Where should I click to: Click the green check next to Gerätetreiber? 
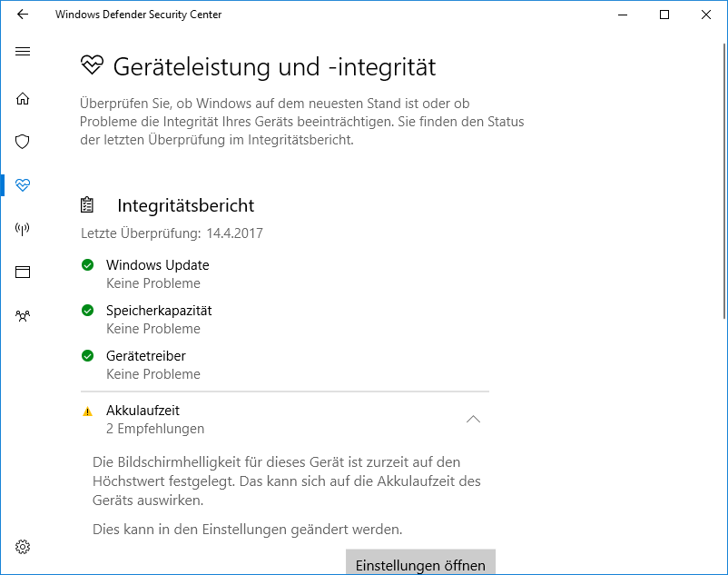click(87, 356)
